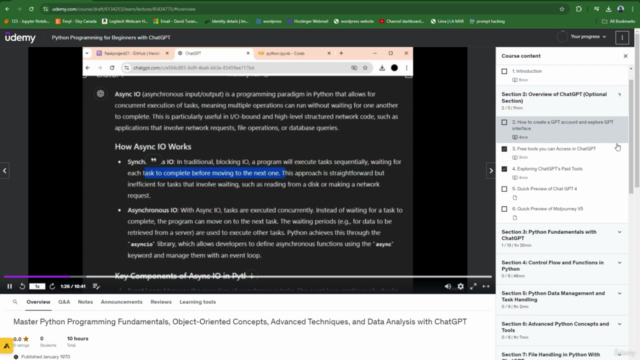
Task: Click the scroll-down arrow in ChatGPT video
Action: pyautogui.click(x=251, y=276)
